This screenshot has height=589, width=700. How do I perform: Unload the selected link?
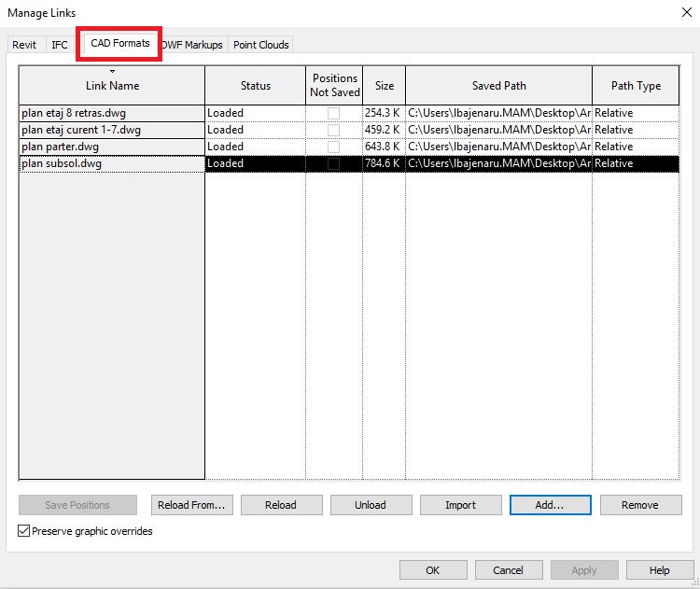click(x=371, y=505)
